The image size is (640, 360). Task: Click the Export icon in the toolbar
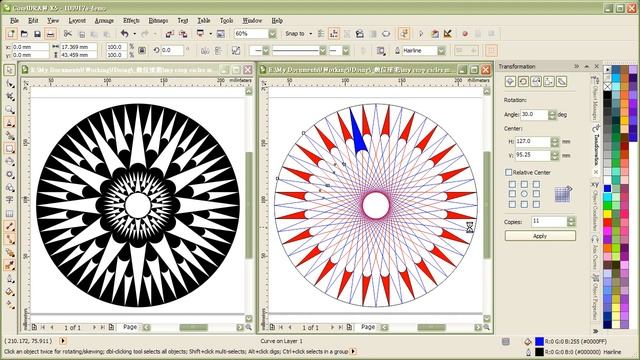183,34
